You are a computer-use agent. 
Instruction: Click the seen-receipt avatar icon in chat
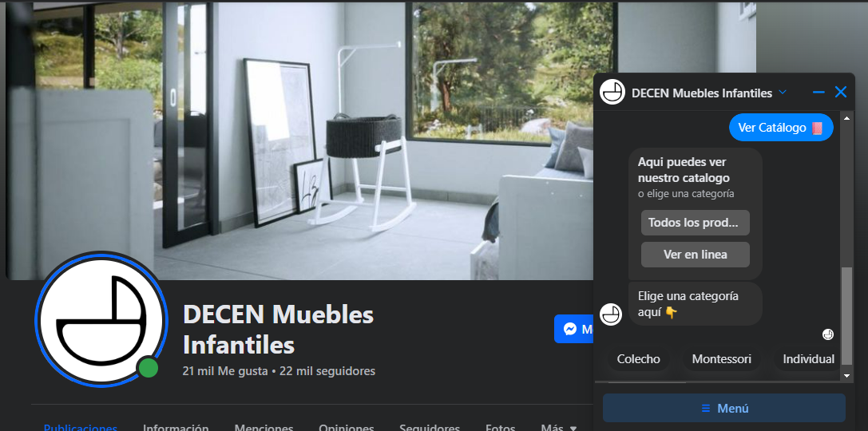pyautogui.click(x=827, y=334)
